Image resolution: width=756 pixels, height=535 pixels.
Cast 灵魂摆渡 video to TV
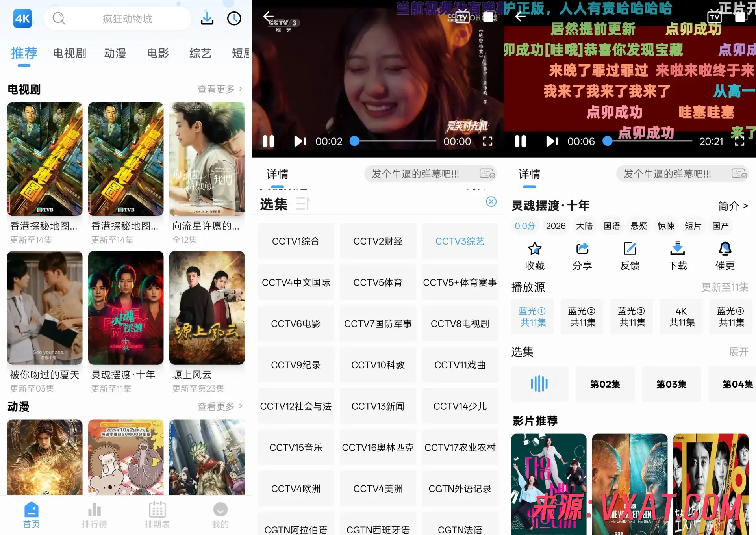[714, 17]
